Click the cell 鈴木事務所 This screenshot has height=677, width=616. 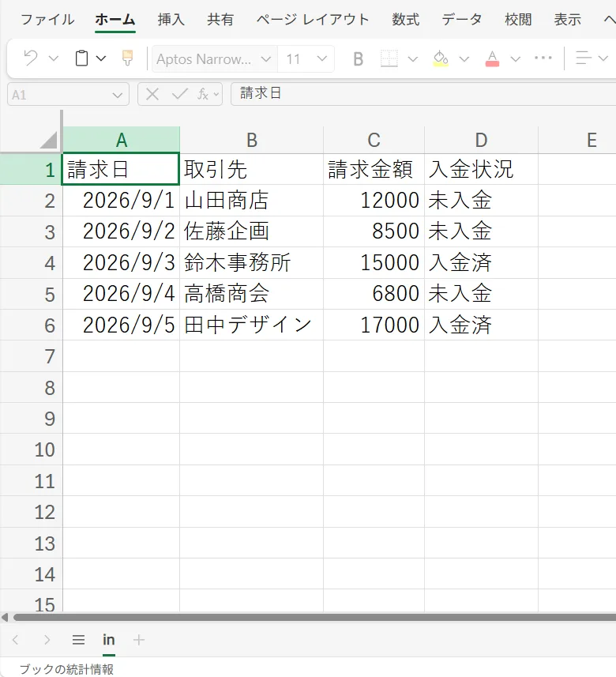click(x=252, y=262)
